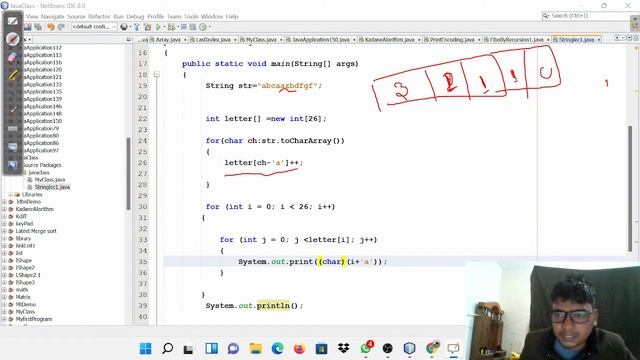The width and height of the screenshot is (640, 360).
Task: Select Stringlec1.java in project tree
Action: pos(52,187)
